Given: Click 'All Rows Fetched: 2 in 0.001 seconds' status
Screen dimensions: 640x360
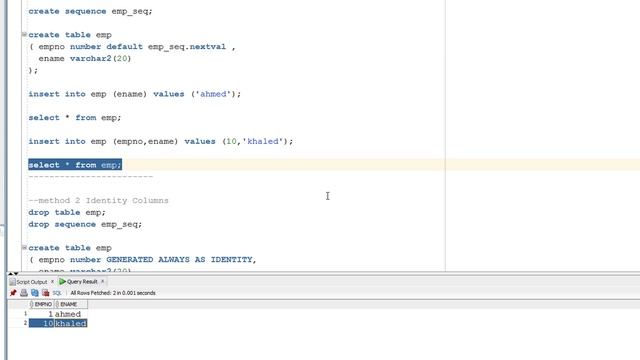Looking at the screenshot, I should tap(113, 293).
